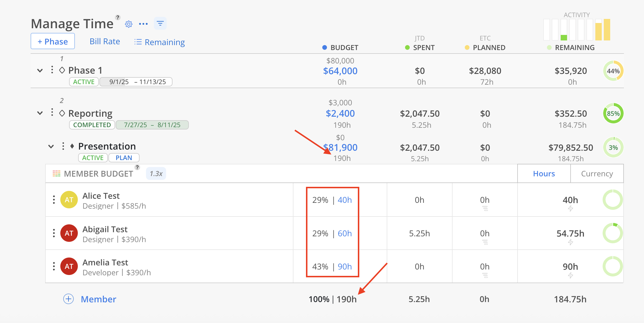Collapse the Phase 1 row chevron
Screen dimensions: 644x323
tap(40, 70)
